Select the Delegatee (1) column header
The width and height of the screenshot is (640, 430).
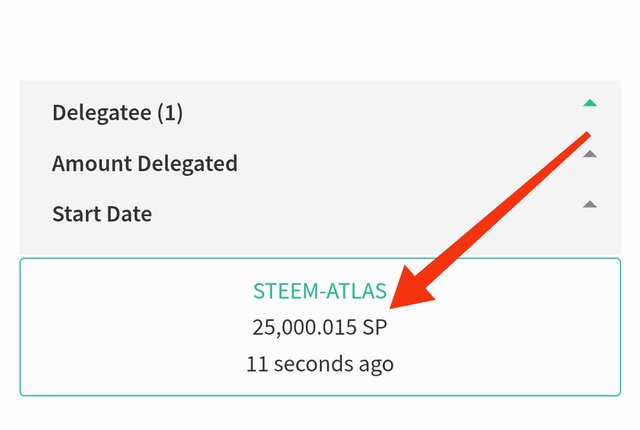pyautogui.click(x=117, y=113)
